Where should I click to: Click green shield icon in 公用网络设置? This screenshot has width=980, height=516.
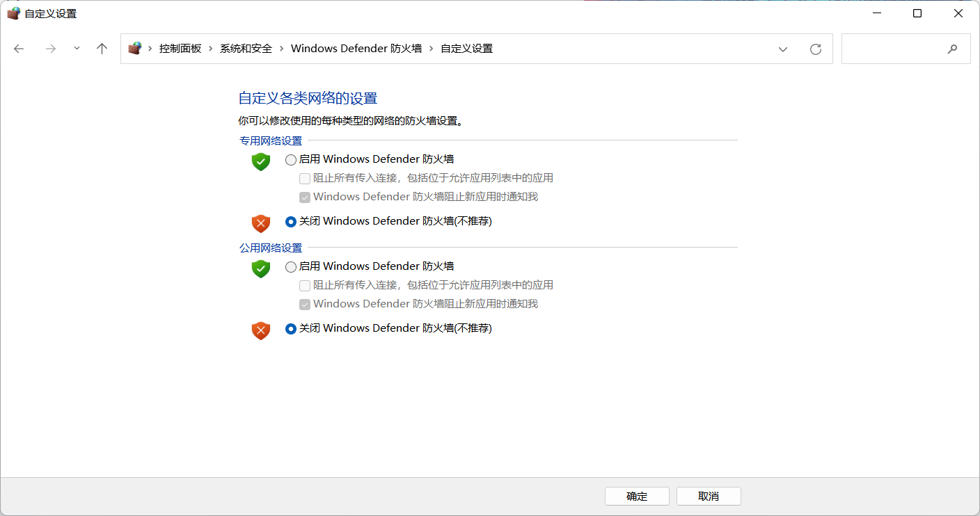[260, 268]
